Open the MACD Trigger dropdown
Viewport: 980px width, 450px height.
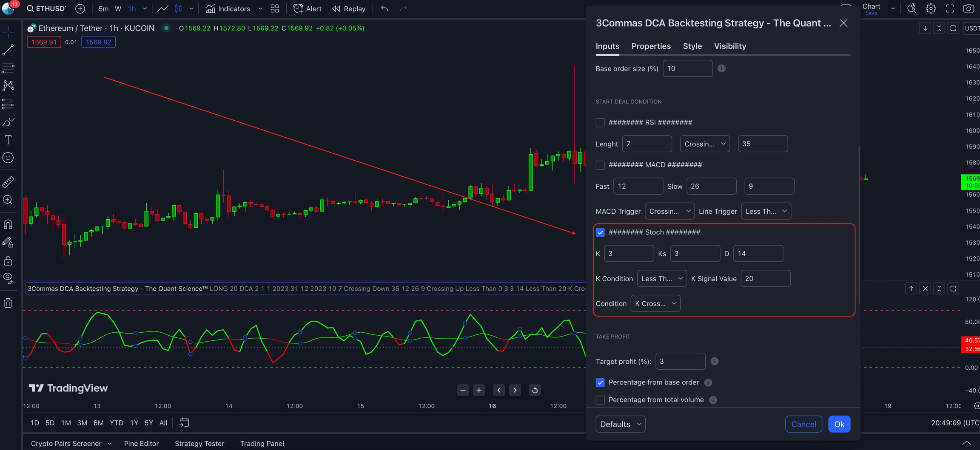click(x=669, y=211)
